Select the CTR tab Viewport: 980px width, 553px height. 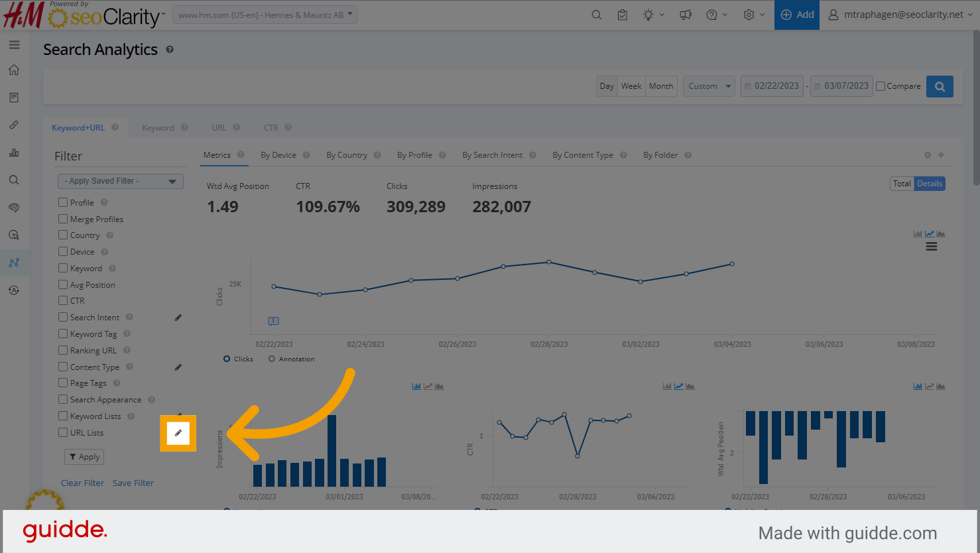tap(271, 128)
